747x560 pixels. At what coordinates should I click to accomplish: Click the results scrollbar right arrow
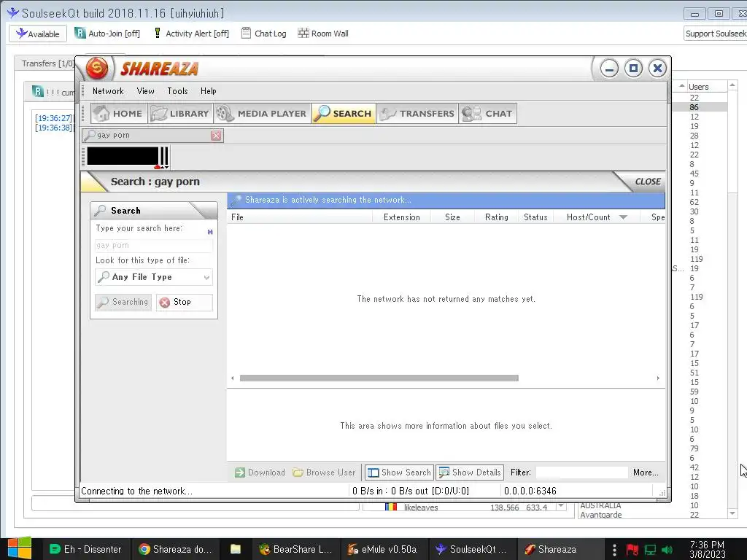tap(658, 378)
